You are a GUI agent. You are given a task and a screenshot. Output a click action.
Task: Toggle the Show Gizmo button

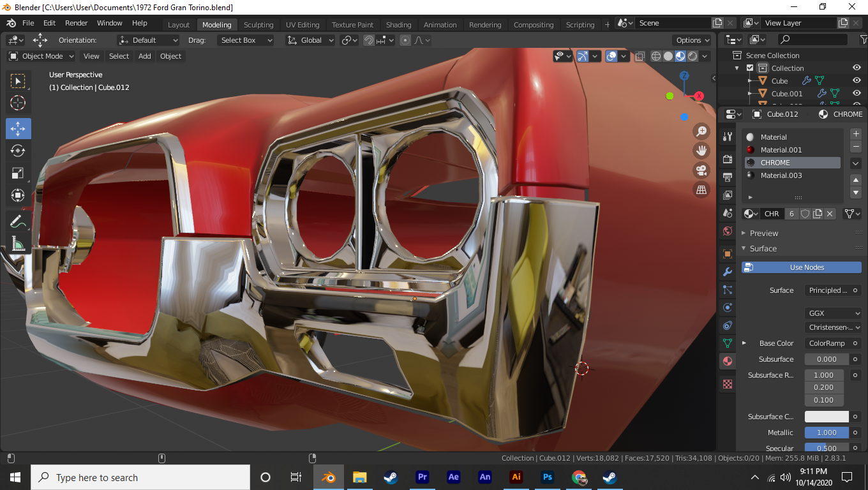tap(582, 56)
